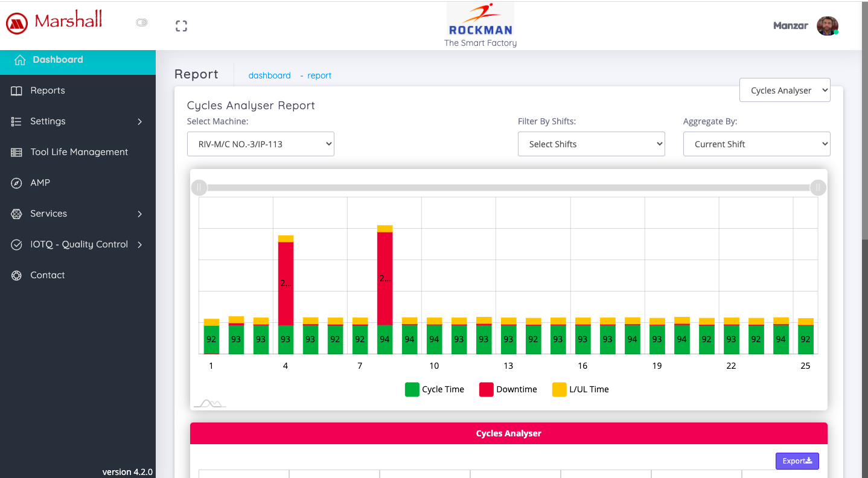Screen dimensions: 868x478
Task: Open IOTQ - Quality Control menu
Action: (x=78, y=244)
